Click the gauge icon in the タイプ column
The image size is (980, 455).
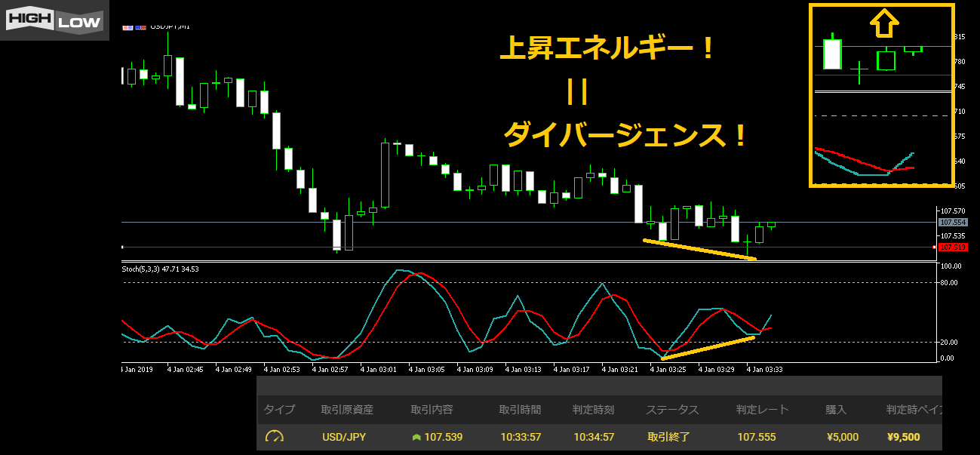click(x=275, y=437)
